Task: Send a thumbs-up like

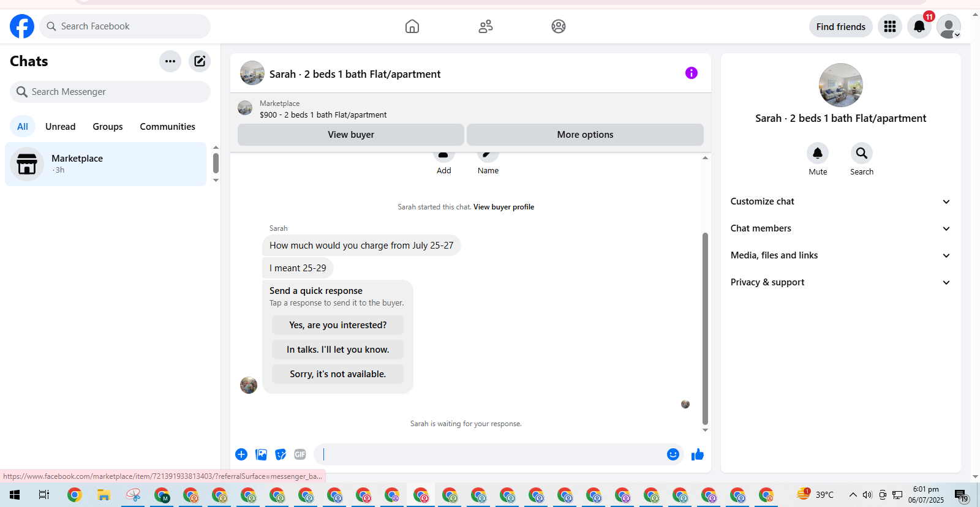Action: click(x=698, y=454)
